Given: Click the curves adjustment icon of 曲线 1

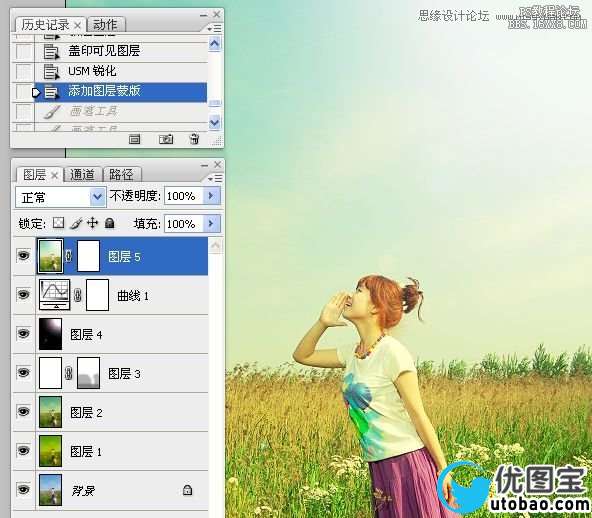Looking at the screenshot, I should (55, 294).
